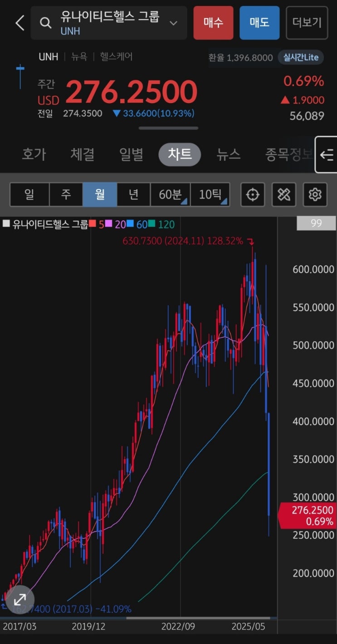The image size is (337, 644).
Task: Tap the volume figure 56,089
Action: coord(307,116)
